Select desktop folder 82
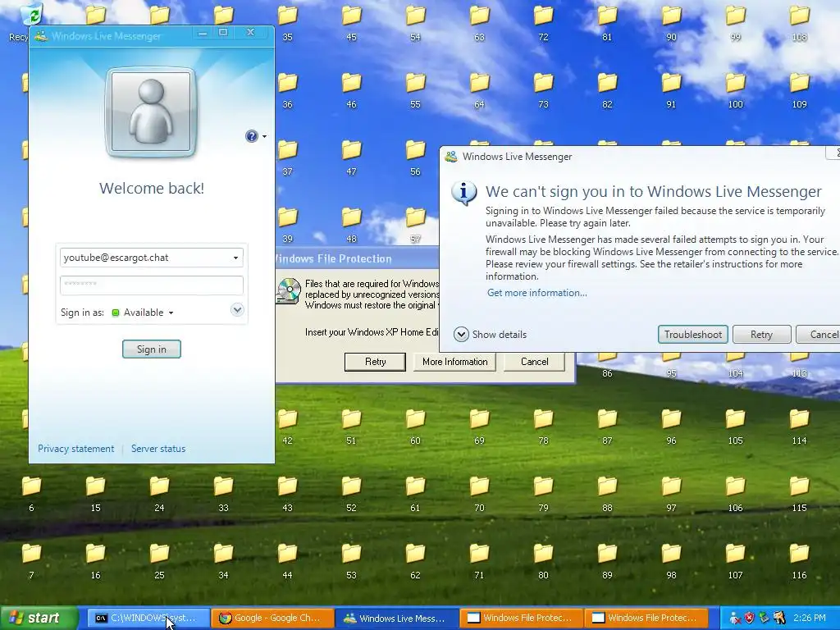Viewport: 840px width, 630px height. 607,90
